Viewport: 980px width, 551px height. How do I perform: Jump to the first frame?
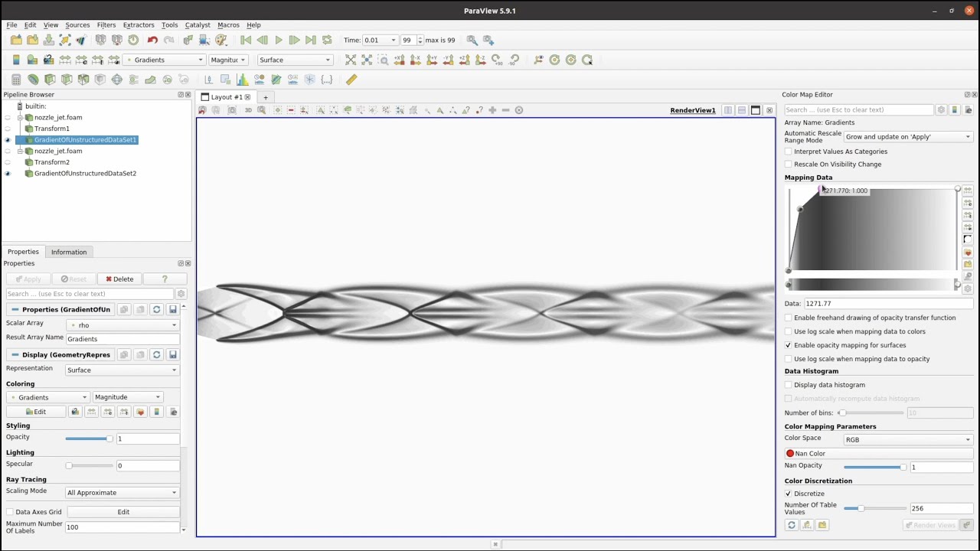point(246,40)
